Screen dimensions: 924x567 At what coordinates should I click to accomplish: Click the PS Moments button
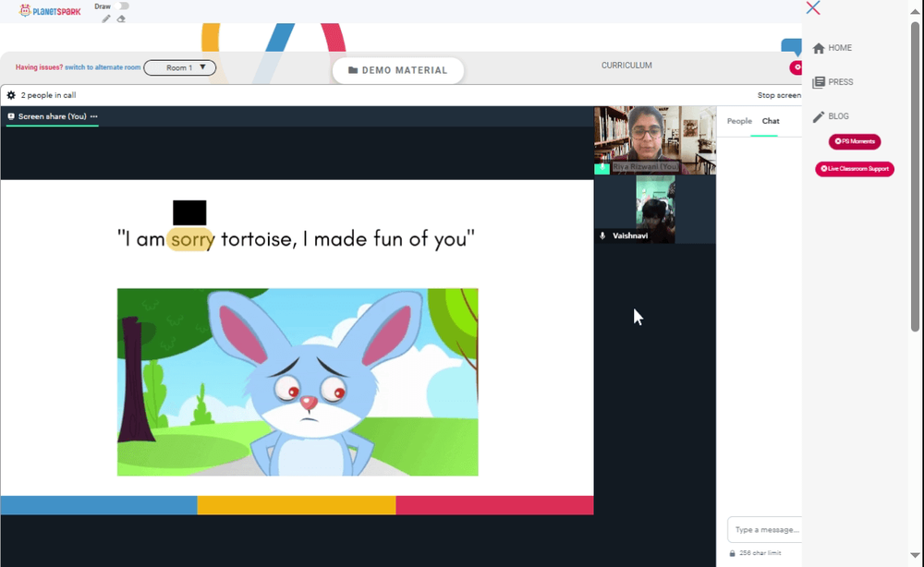[x=855, y=141]
